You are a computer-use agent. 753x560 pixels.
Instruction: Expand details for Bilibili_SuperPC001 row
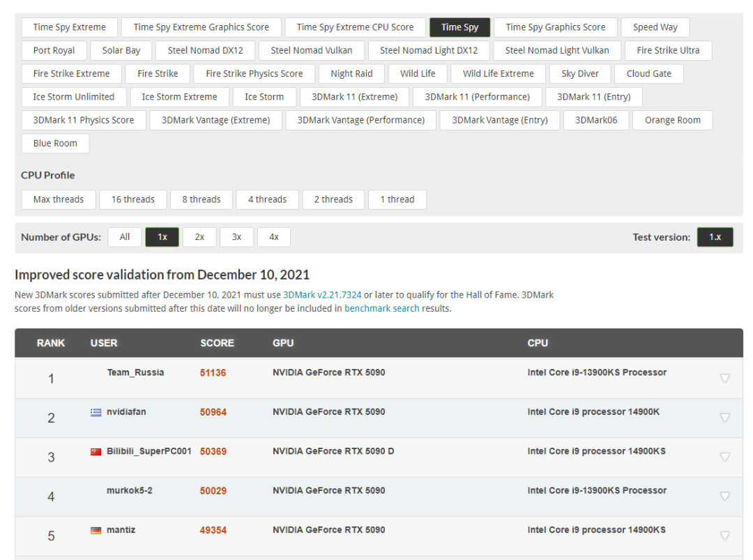pyautogui.click(x=724, y=457)
